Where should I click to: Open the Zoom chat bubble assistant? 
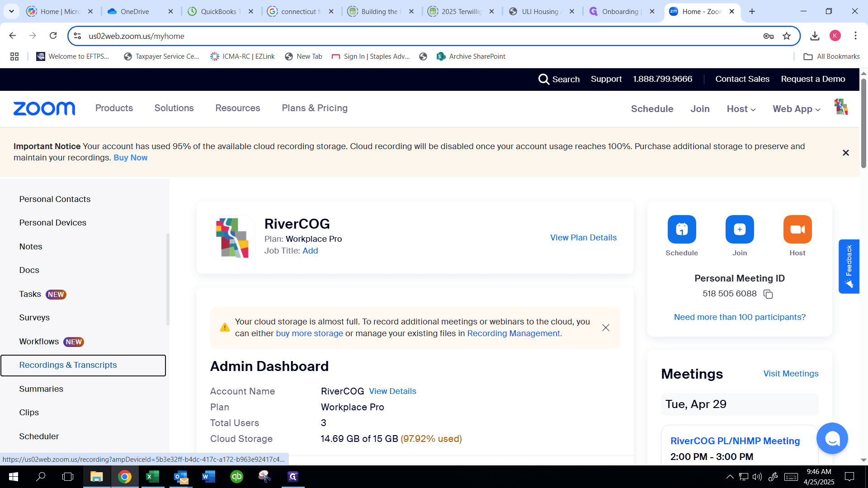coord(832,438)
